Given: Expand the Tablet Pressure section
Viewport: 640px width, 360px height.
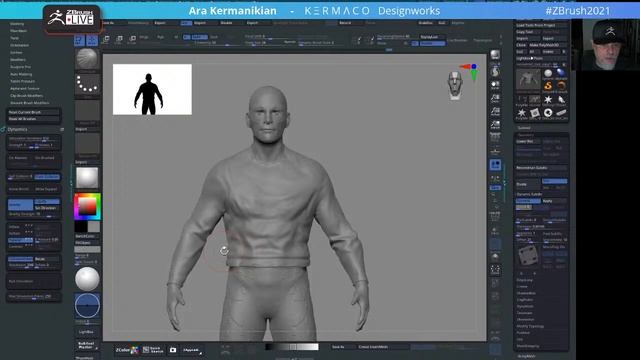Looking at the screenshot, I should pos(22,81).
